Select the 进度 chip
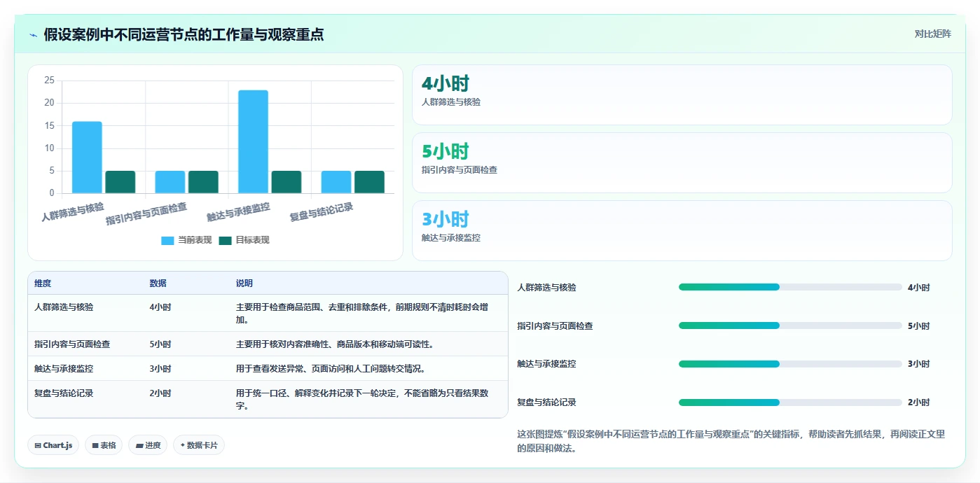The width and height of the screenshot is (980, 483). [148, 445]
